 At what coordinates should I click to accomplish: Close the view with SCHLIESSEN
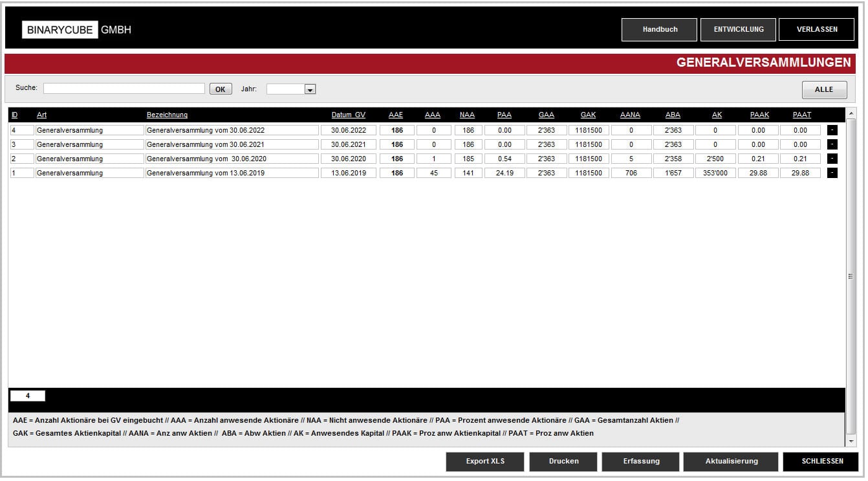pyautogui.click(x=821, y=461)
